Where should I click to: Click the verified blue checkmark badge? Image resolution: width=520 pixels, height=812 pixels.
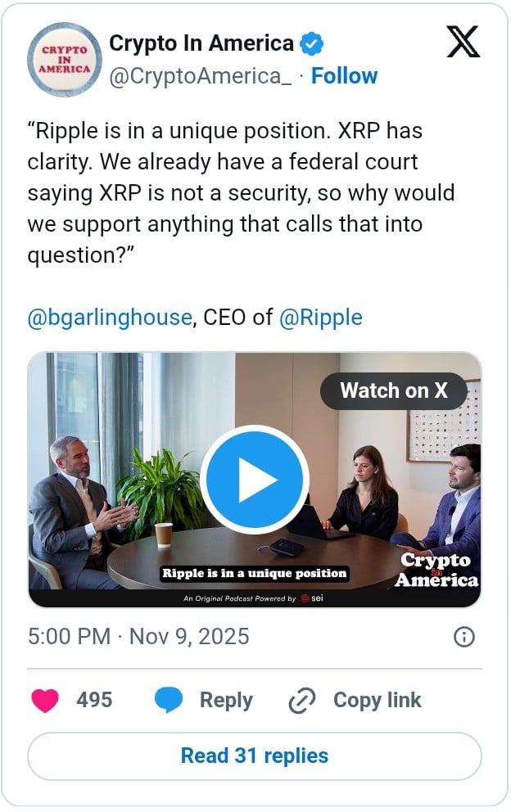coord(310,43)
